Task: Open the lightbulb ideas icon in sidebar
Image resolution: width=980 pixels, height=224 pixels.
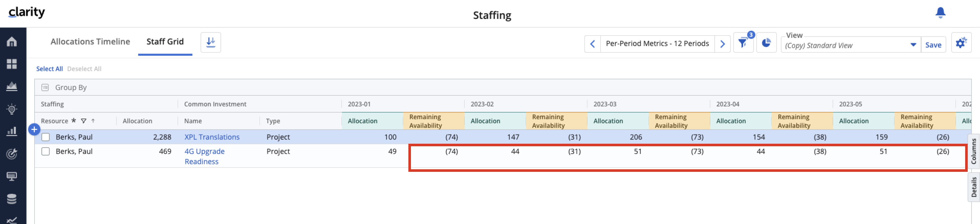Action: 12,109
